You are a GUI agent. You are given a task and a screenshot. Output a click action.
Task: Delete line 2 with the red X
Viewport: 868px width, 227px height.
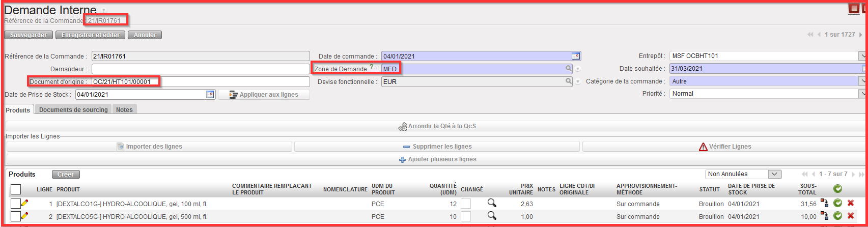coord(850,216)
